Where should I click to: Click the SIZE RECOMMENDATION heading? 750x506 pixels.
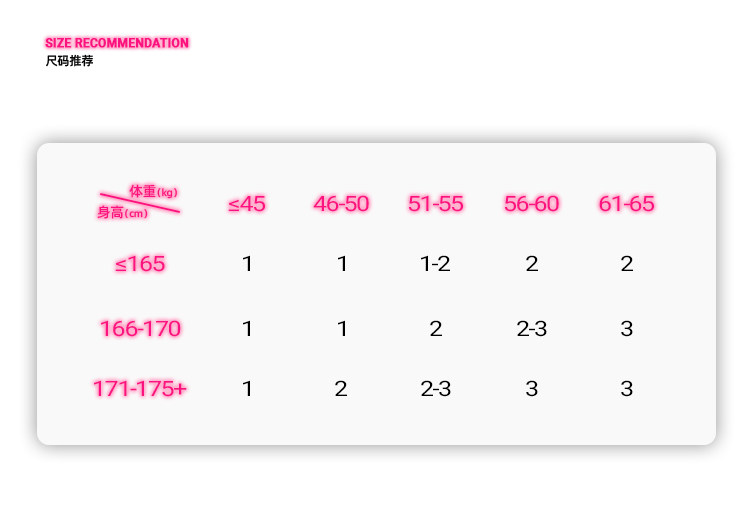coord(117,43)
